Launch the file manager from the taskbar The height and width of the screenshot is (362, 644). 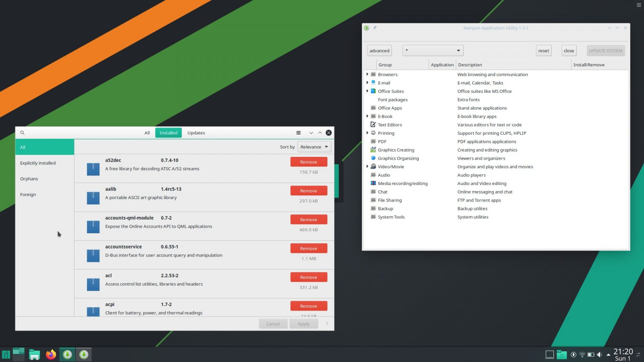[35, 354]
